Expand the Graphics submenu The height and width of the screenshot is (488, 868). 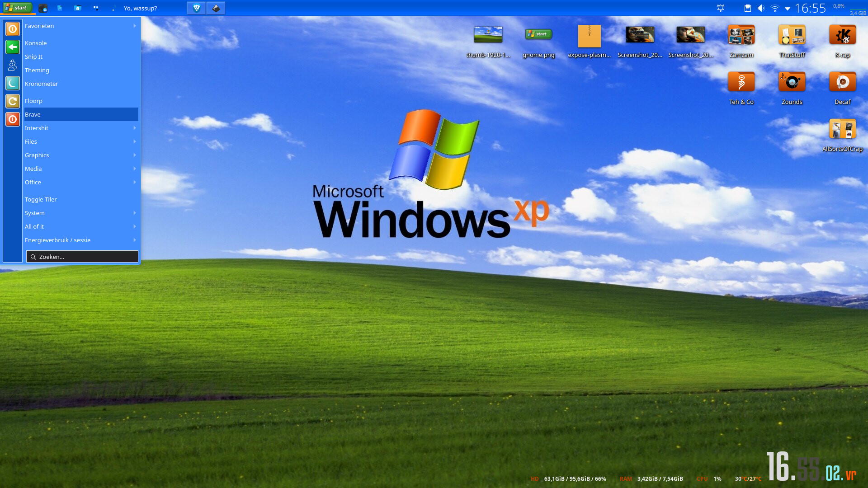click(x=80, y=155)
